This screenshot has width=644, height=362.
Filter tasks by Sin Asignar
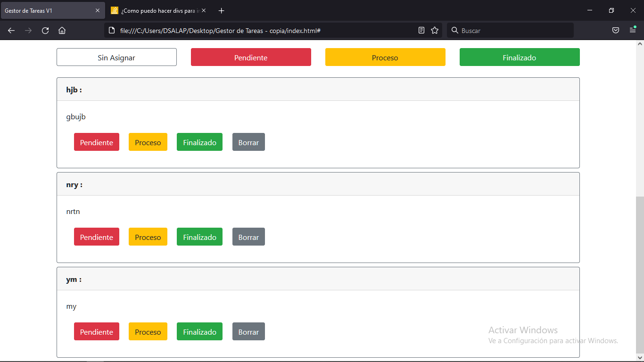pos(116,58)
